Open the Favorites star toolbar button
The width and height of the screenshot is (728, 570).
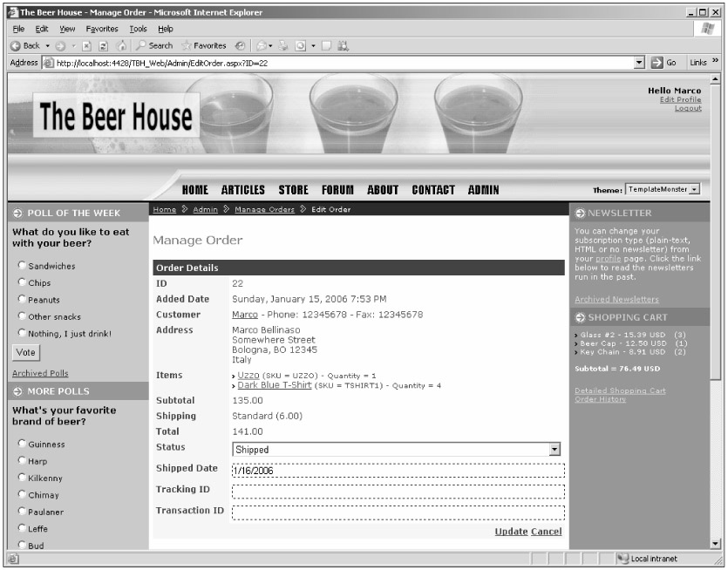(x=203, y=45)
